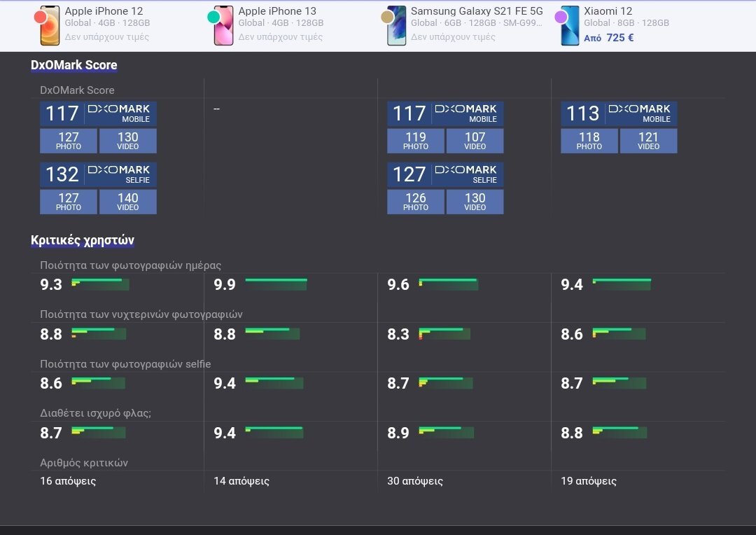Image resolution: width=756 pixels, height=535 pixels.
Task: Click iPhone 12 Selfie Photo score 127
Action: [x=69, y=201]
